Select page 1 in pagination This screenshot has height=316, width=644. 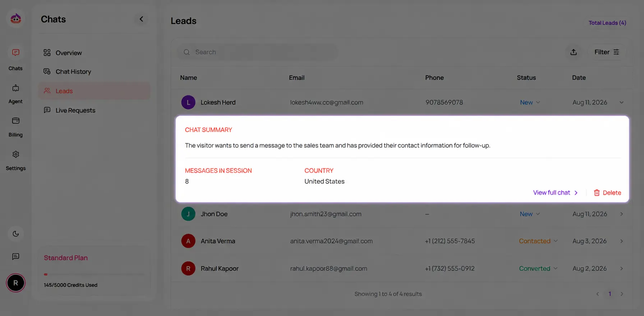click(610, 294)
